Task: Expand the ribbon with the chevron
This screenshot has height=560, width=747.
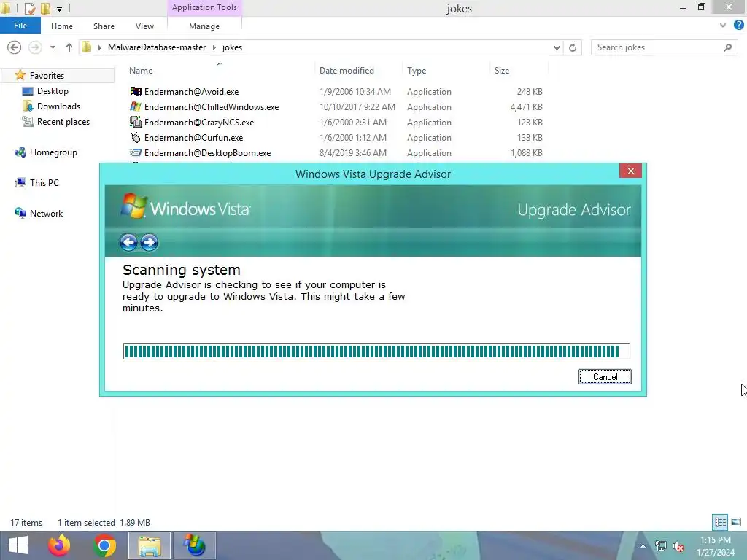Action: (x=723, y=26)
